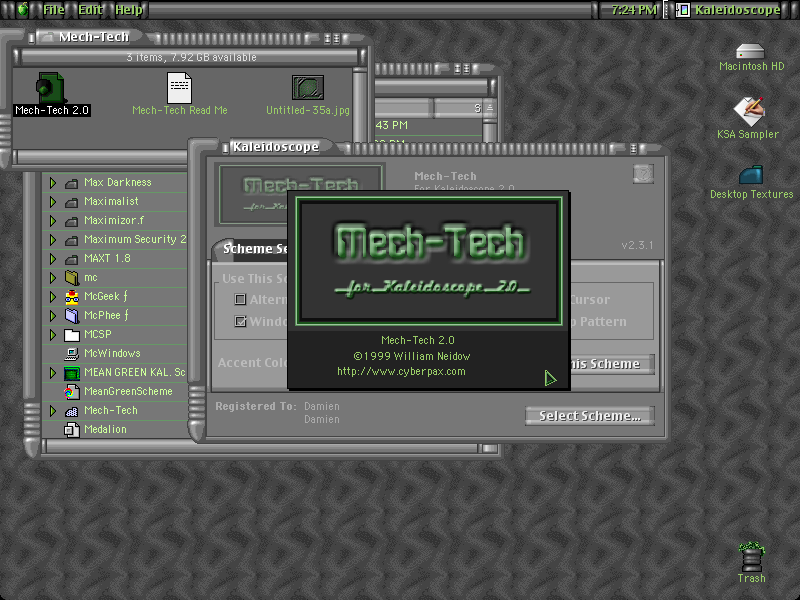Select the MEAN GREEN KAL folder icon
Screen dimensions: 800x600
(x=72, y=373)
